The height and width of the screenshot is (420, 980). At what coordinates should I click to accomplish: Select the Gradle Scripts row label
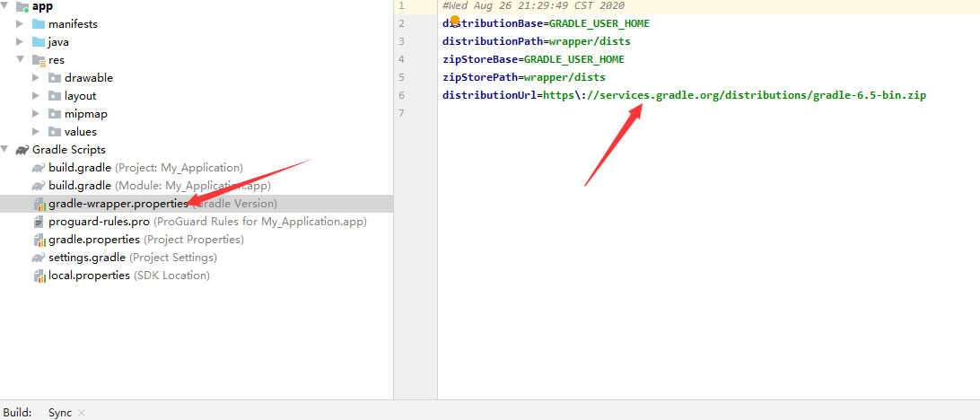[69, 150]
